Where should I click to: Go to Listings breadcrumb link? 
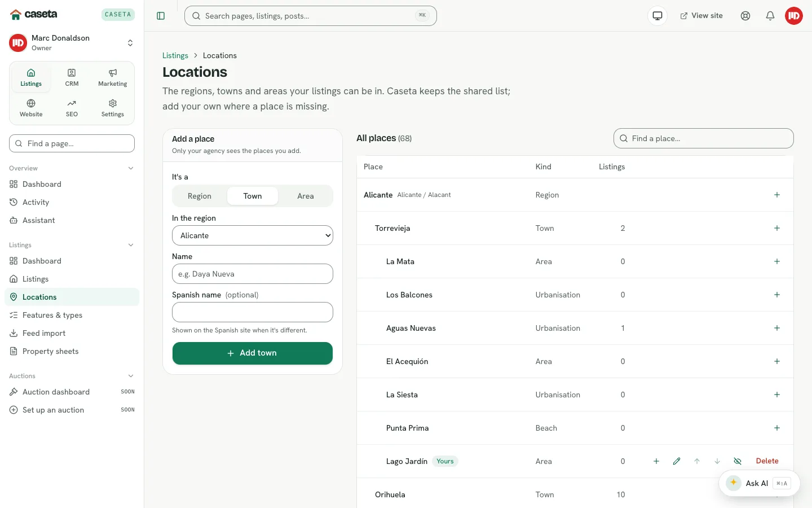point(175,55)
